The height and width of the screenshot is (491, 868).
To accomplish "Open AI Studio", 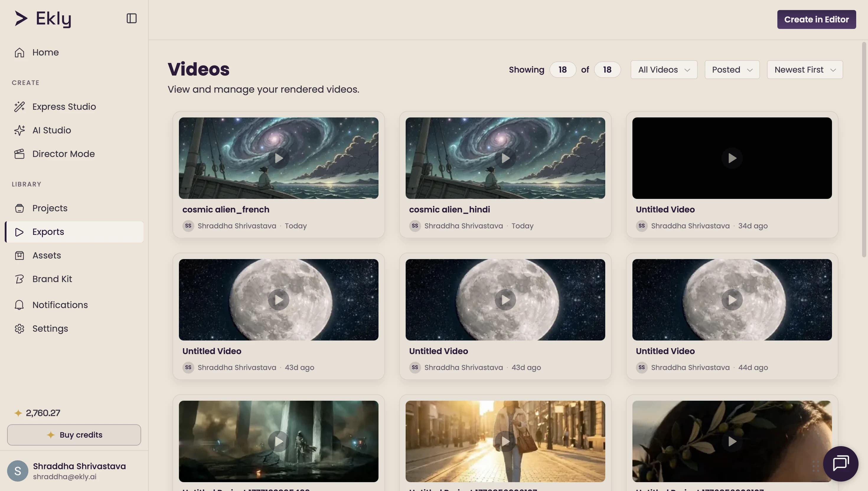I will [74, 130].
